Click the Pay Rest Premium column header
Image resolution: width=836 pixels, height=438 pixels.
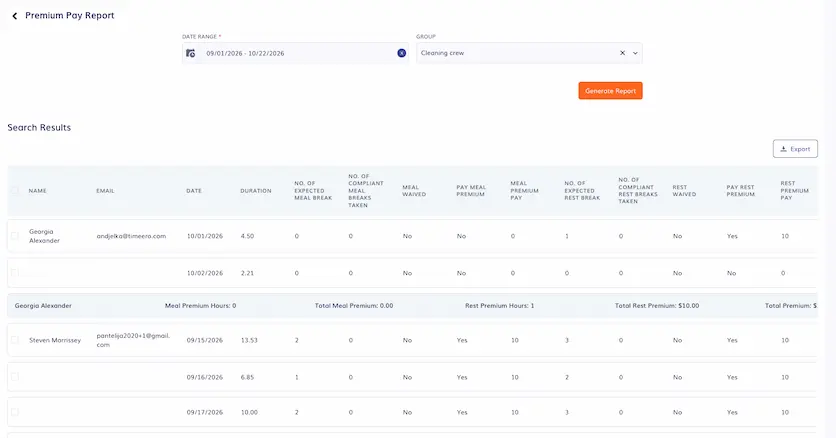point(741,191)
